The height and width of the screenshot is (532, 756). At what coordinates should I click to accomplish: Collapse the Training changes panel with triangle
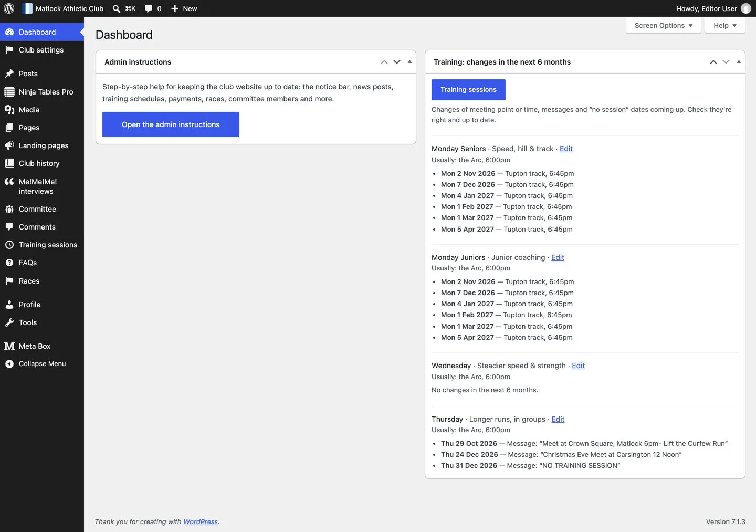point(739,62)
